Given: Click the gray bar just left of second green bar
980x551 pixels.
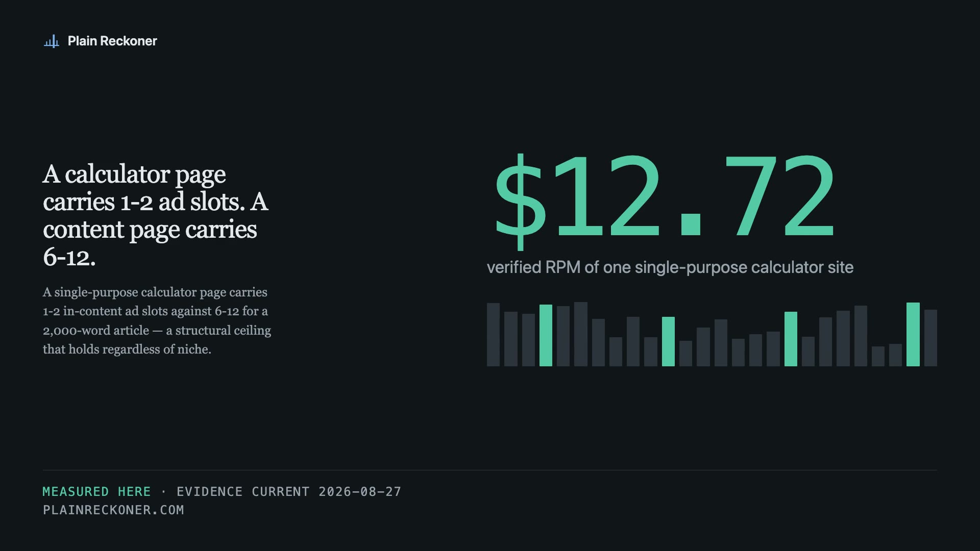Looking at the screenshot, I should click(x=650, y=352).
